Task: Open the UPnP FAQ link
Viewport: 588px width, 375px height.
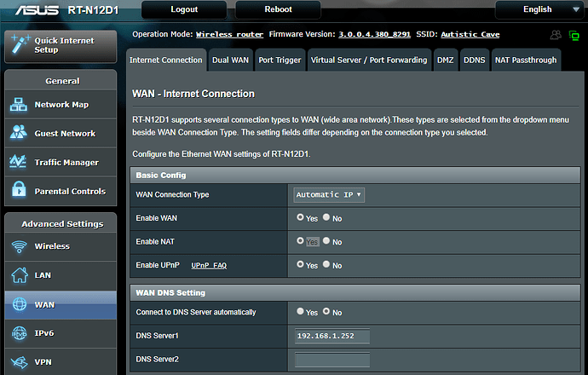Action: click(x=209, y=266)
